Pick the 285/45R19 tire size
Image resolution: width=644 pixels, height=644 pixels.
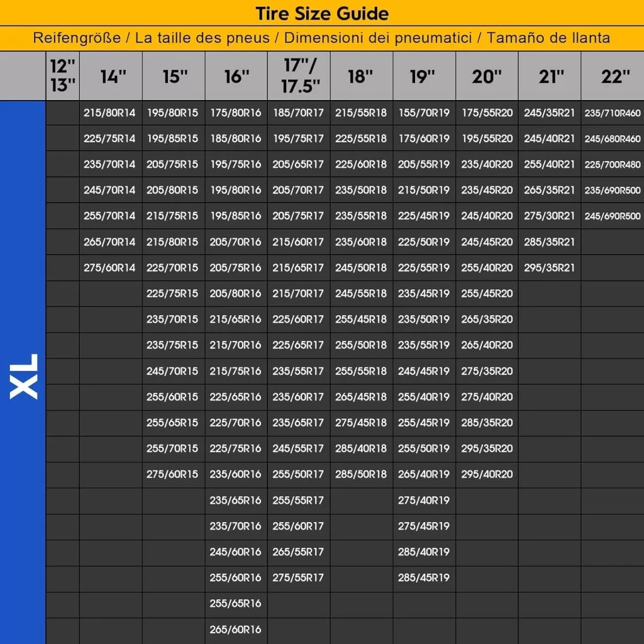[424, 577]
